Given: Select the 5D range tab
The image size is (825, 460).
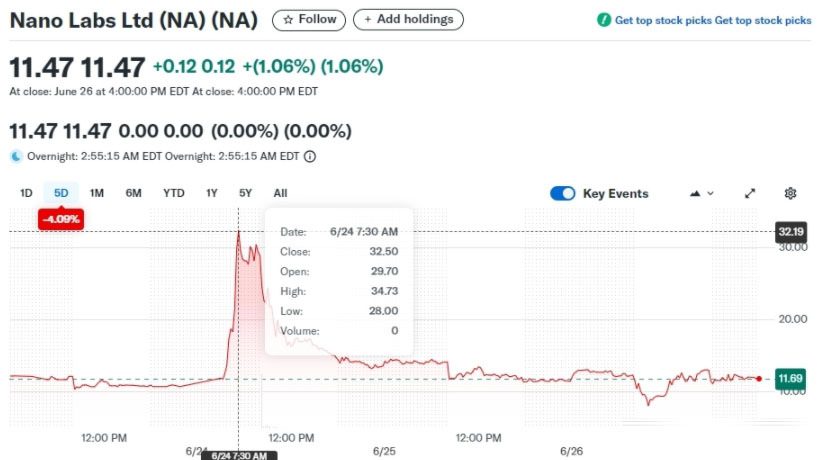Looking at the screenshot, I should 61,193.
